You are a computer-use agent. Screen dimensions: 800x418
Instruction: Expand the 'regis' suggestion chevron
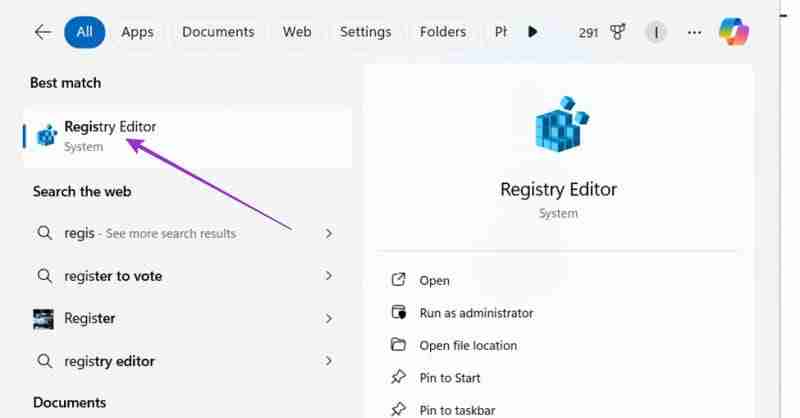(x=329, y=233)
